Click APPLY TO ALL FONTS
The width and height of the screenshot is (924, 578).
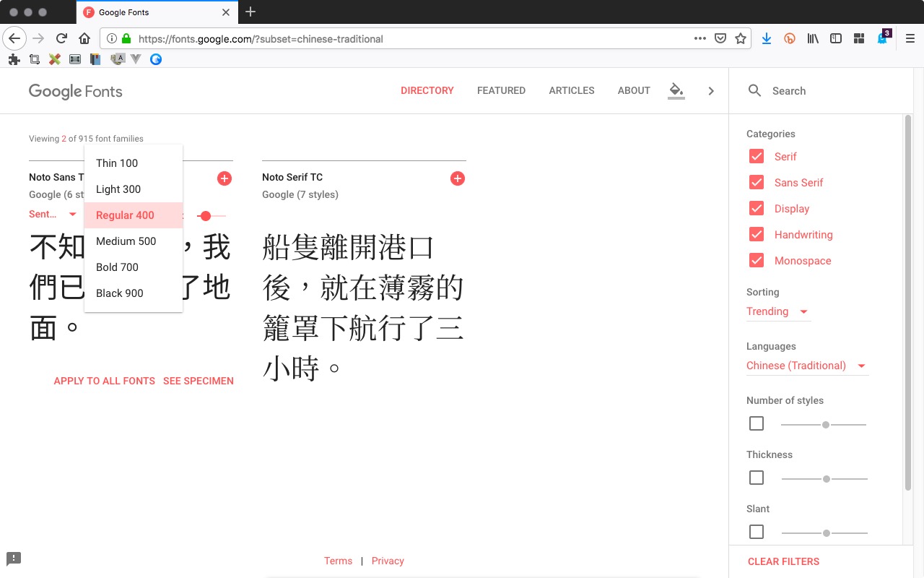[105, 381]
